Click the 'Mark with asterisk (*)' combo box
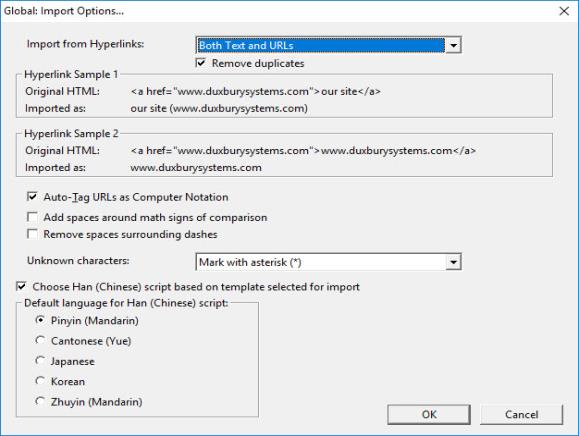The height and width of the screenshot is (436, 579). (328, 262)
